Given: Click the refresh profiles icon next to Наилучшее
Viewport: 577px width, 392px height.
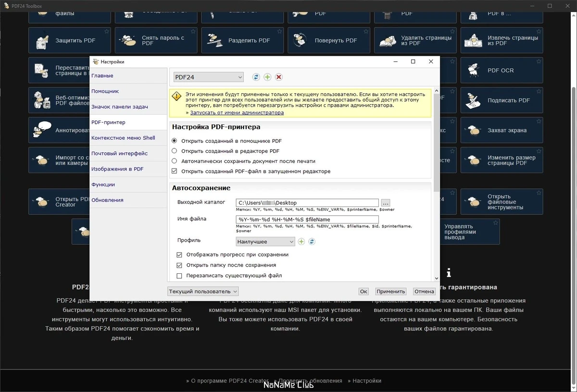Looking at the screenshot, I should (312, 242).
